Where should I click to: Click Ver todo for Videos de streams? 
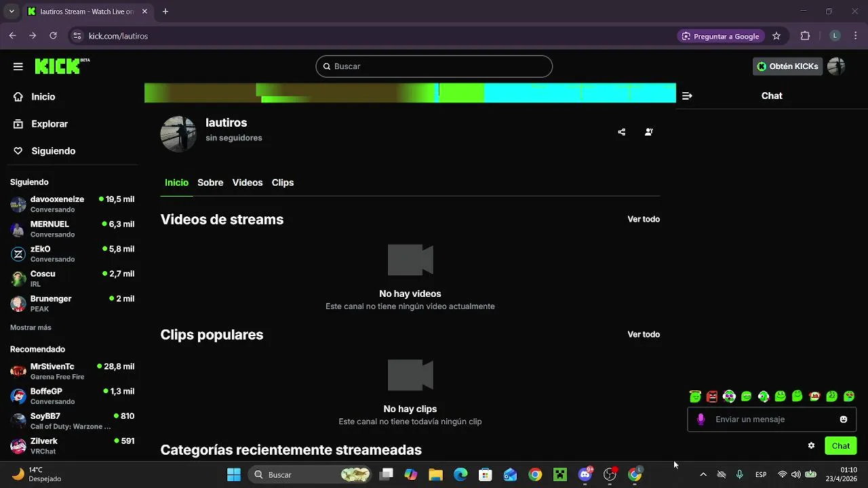(644, 220)
